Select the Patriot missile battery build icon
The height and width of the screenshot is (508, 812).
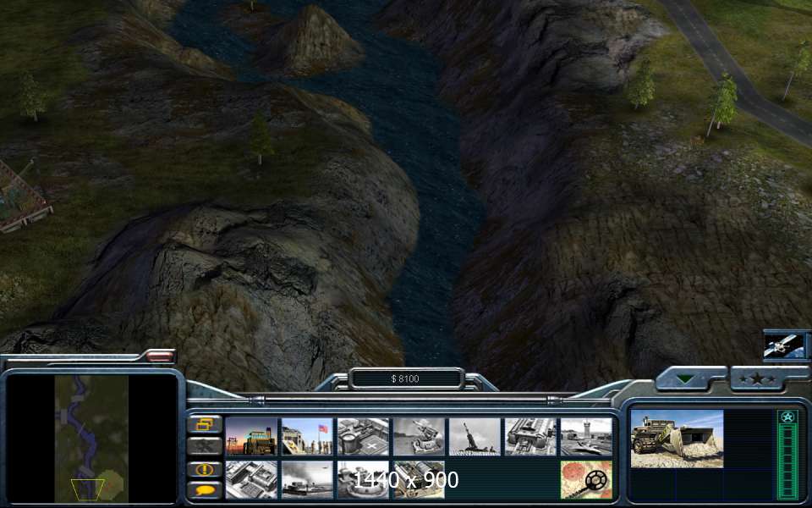(x=419, y=437)
